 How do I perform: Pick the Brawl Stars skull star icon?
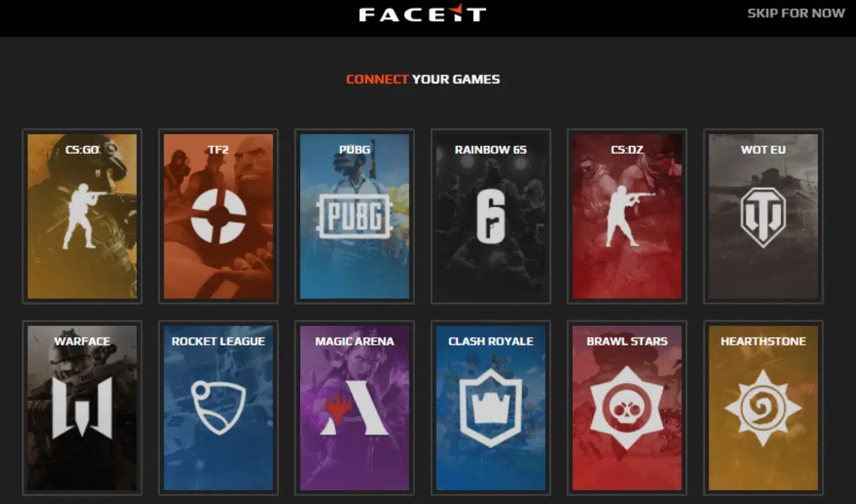coord(627,407)
